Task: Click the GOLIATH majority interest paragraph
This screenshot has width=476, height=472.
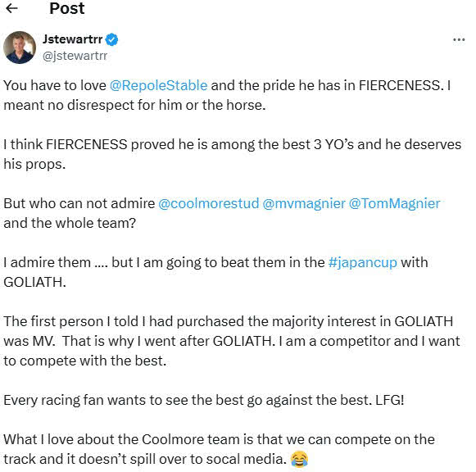Action: [232, 341]
